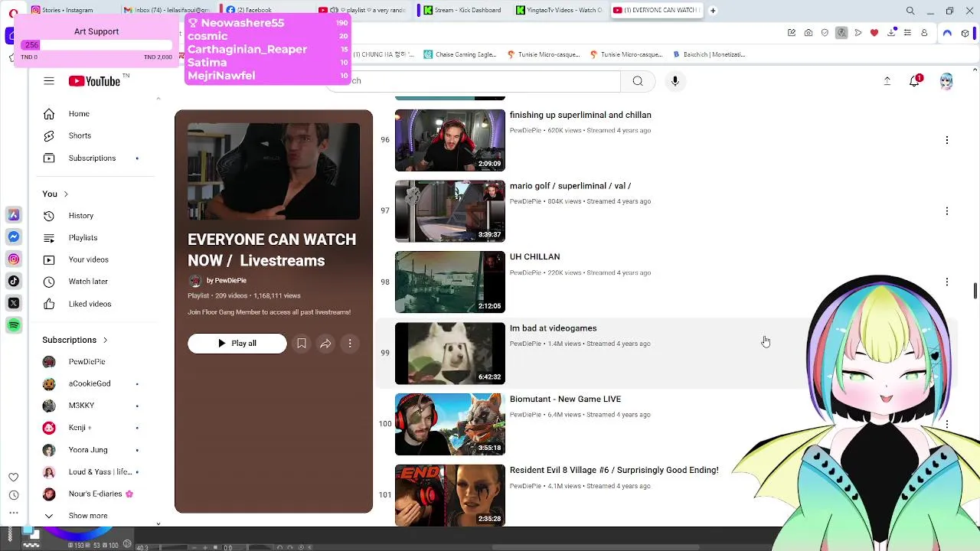Expand the Subscriptions section chevron
This screenshot has height=551, width=980.
coord(105,340)
